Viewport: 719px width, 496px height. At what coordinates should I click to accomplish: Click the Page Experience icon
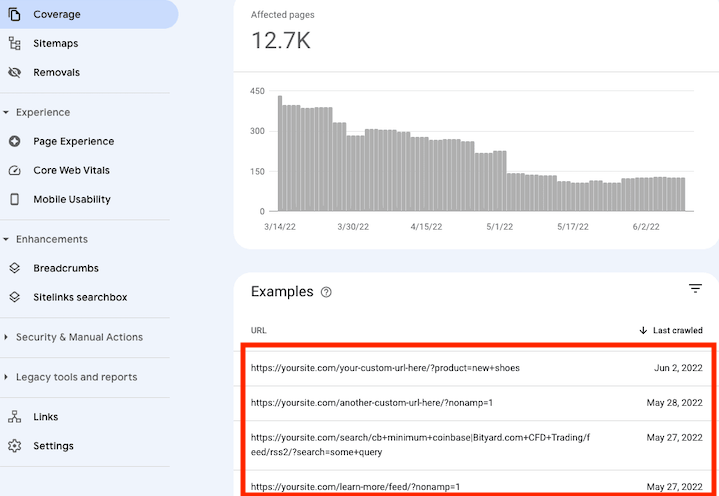pyautogui.click(x=14, y=141)
